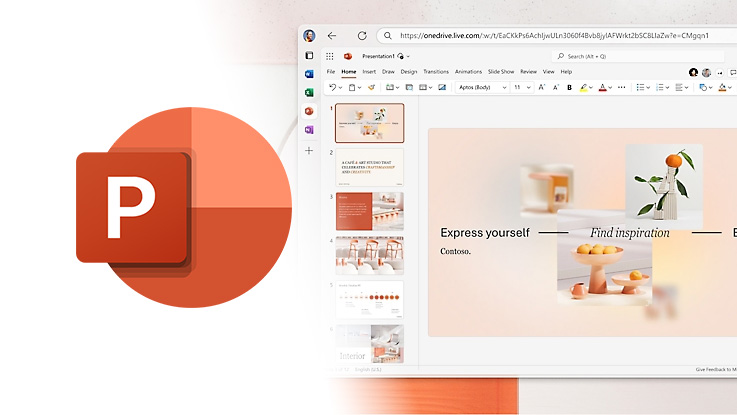This screenshot has width=737, height=415.
Task: Expand the numbering dropdown arrow
Action: click(667, 88)
